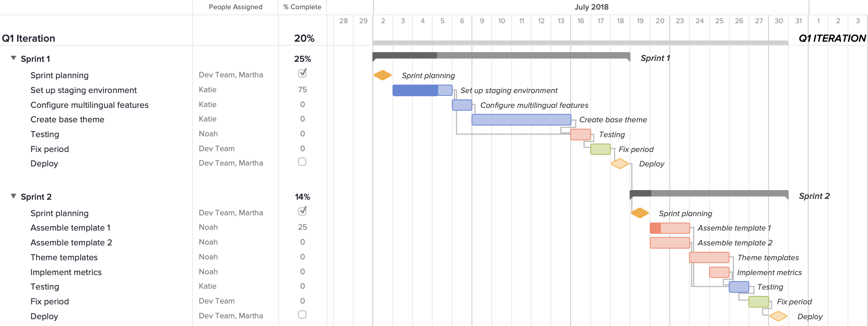Click the Testing task bar in Sprint 1
This screenshot has height=326, width=868.
[x=580, y=134]
